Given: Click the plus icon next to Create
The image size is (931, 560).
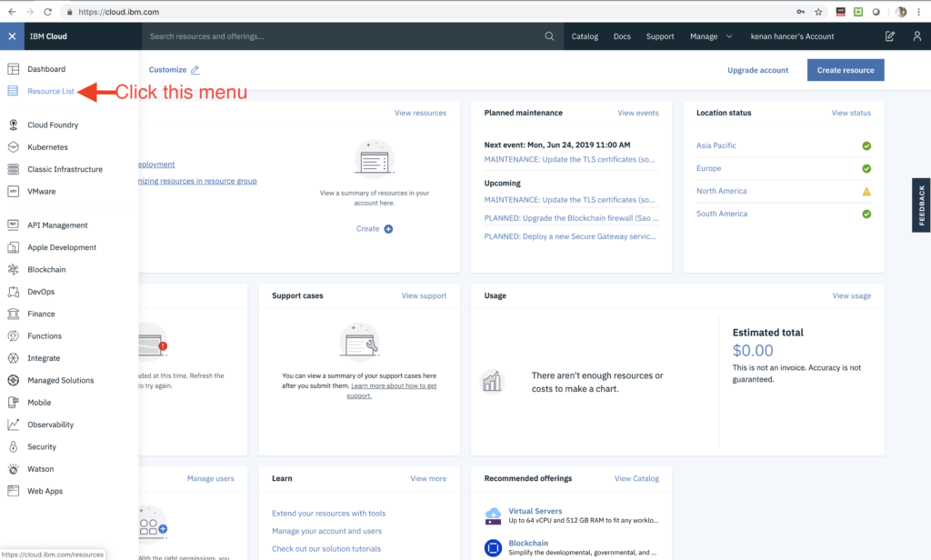Looking at the screenshot, I should point(388,228).
